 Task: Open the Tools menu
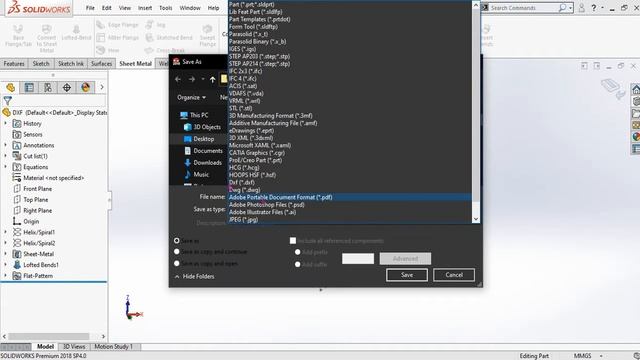coord(165,8)
